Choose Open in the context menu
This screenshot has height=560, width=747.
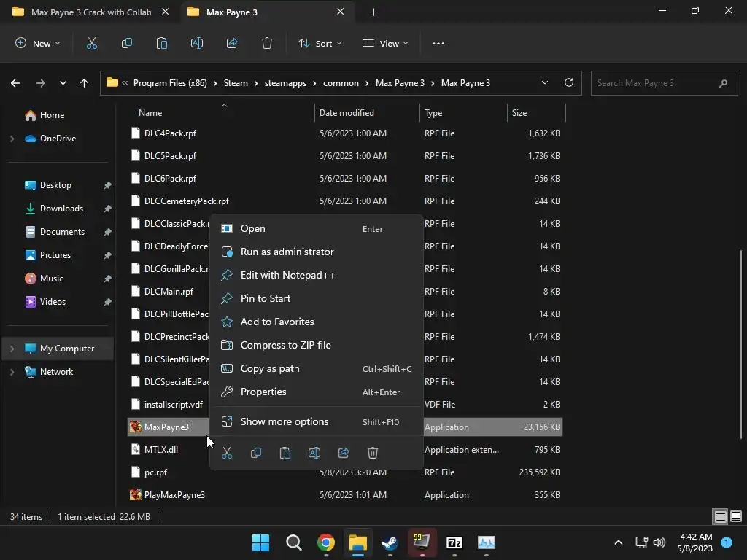pos(317,228)
